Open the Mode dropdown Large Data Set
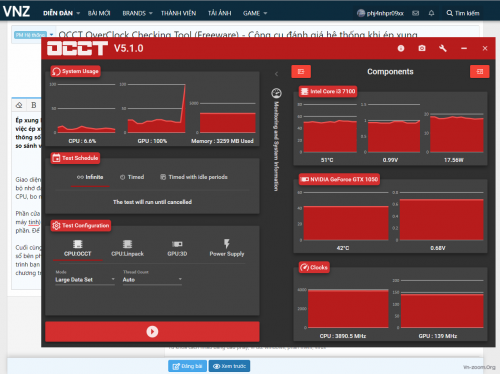The height and width of the screenshot is (374, 500). (85, 280)
